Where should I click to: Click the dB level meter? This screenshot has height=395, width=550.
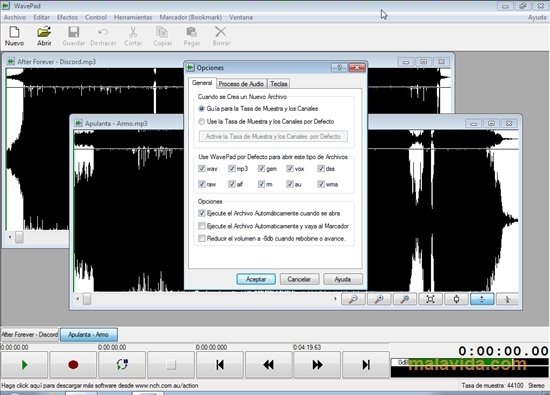point(469,367)
